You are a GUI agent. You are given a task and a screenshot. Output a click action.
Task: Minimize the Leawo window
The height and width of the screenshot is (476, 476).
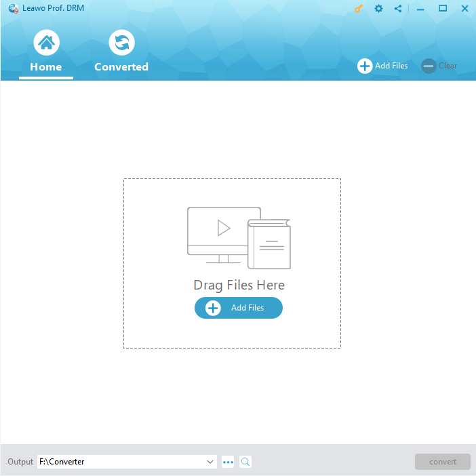[x=420, y=9]
